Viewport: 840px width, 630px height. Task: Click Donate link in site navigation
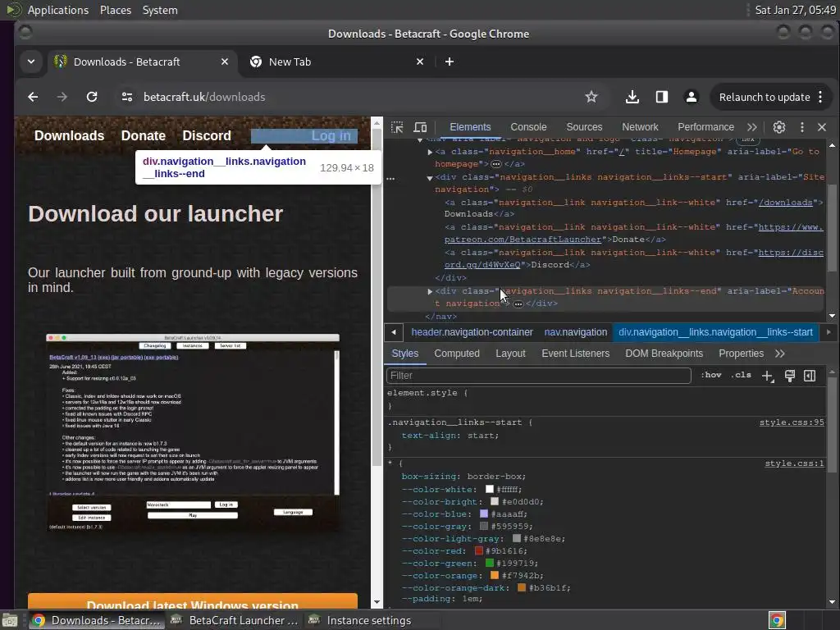click(143, 135)
